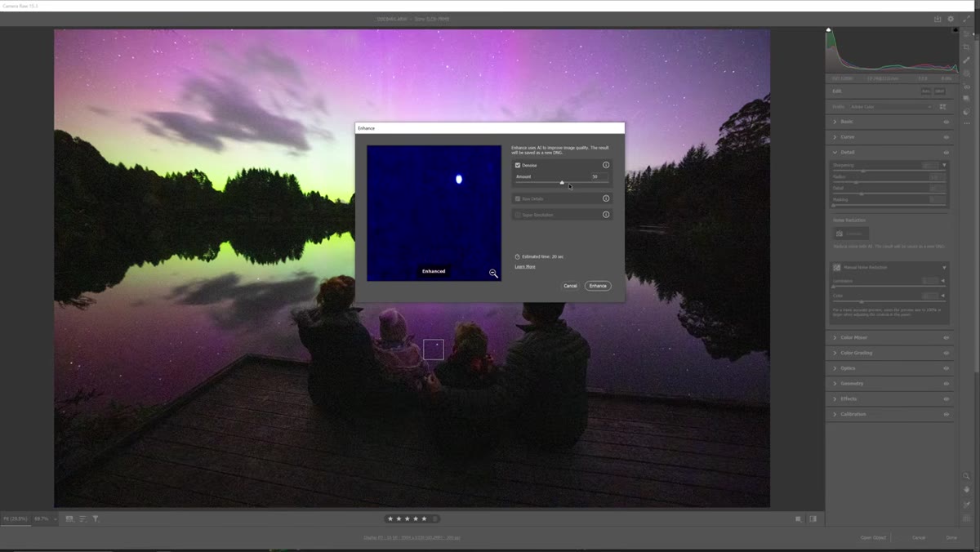Open the Presets icon in right toolbar
Screen dimensions: 980x552
pos(967,112)
